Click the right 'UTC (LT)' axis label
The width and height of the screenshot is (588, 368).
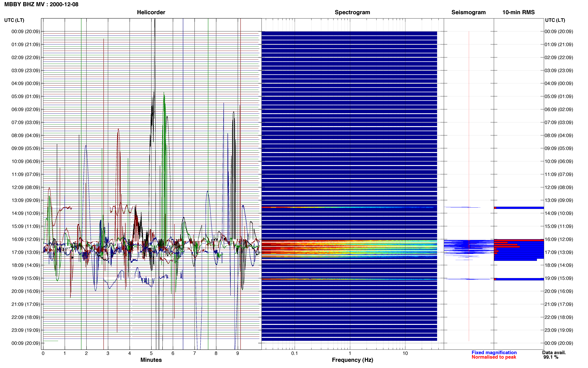click(555, 20)
